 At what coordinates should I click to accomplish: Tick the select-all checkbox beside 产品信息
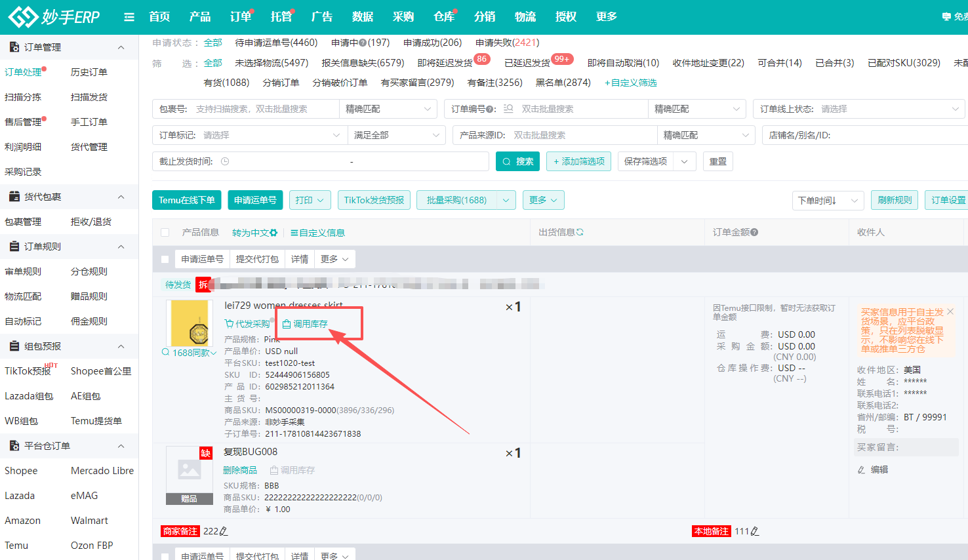tap(165, 233)
